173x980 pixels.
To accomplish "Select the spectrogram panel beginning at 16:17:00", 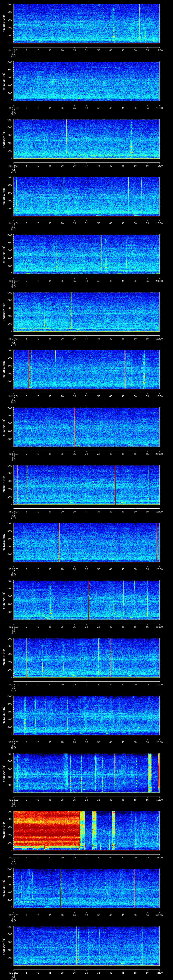I will [86, 81].
